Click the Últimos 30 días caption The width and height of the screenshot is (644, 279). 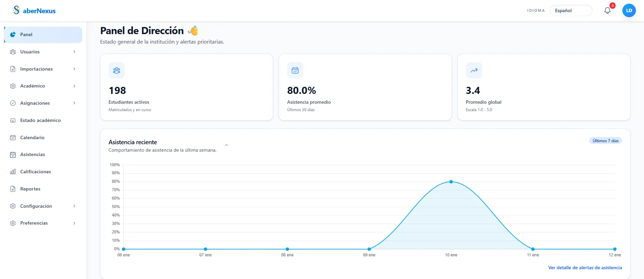point(301,110)
